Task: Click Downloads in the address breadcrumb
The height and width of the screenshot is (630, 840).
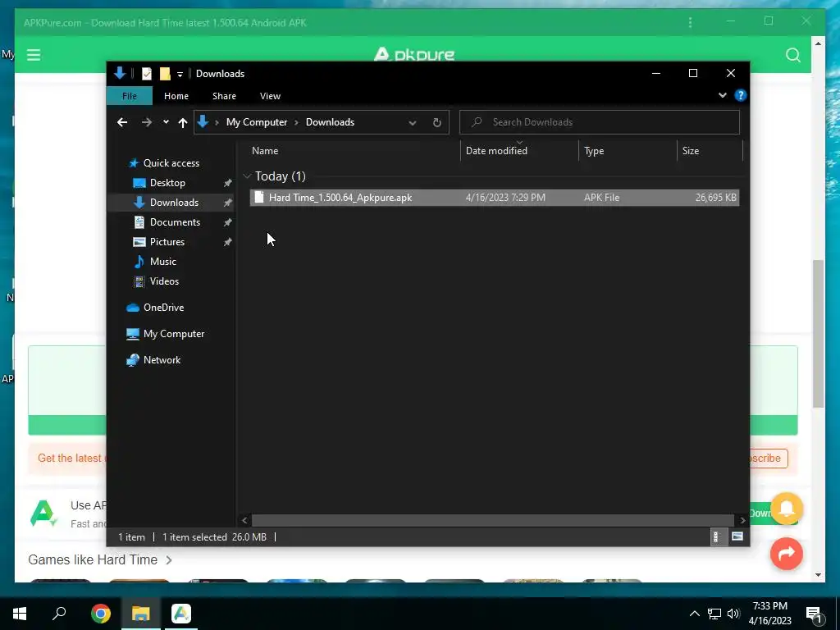Action: (x=330, y=122)
